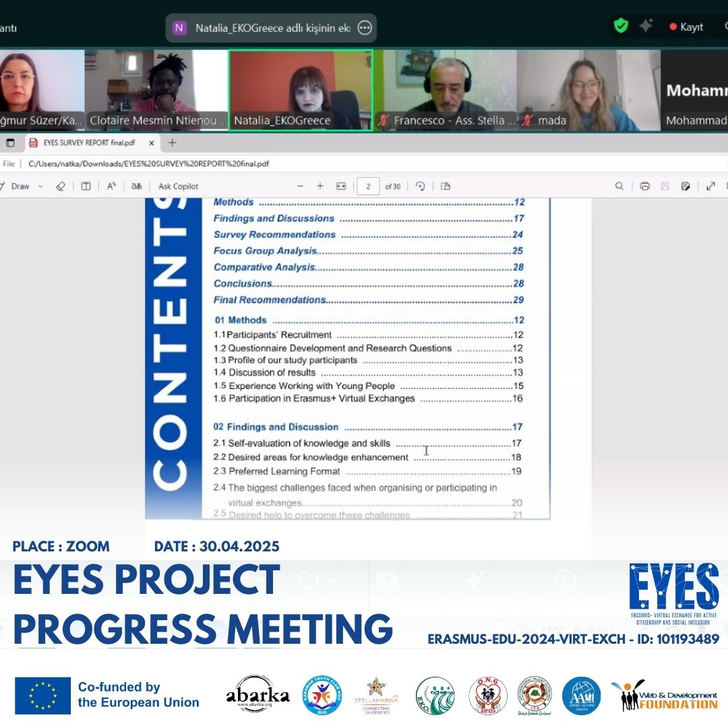728x728 pixels.
Task: Click '1.2 Questionnaire Development and Research Questions'
Action: [x=369, y=348]
